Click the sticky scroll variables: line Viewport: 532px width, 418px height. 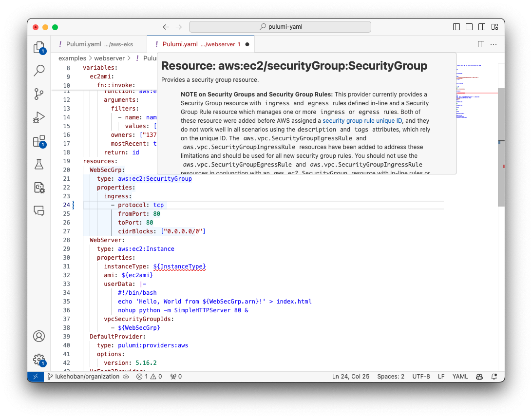click(100, 68)
